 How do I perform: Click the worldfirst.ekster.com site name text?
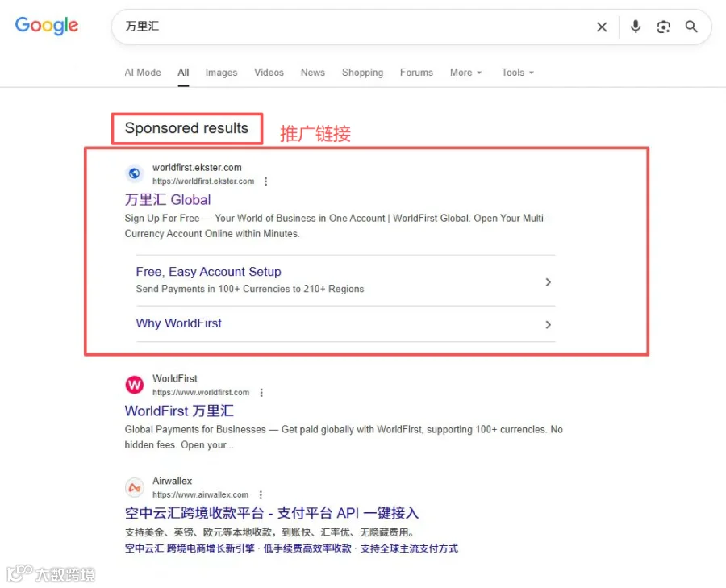click(197, 168)
